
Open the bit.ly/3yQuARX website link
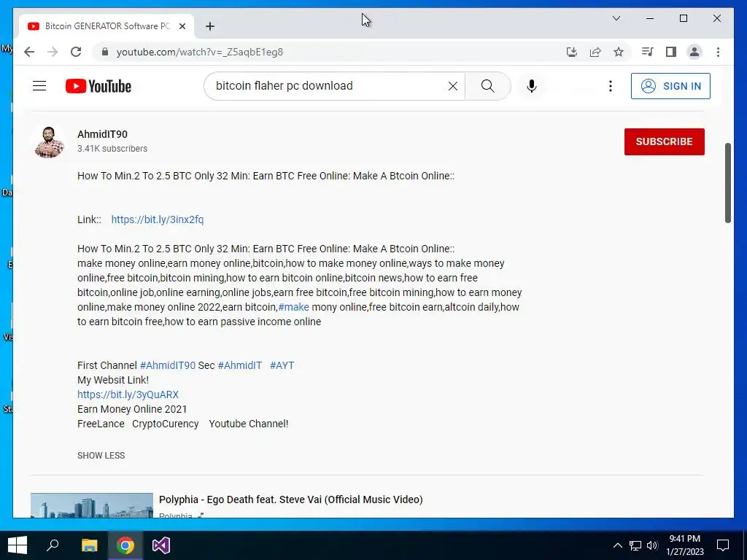pyautogui.click(x=128, y=394)
